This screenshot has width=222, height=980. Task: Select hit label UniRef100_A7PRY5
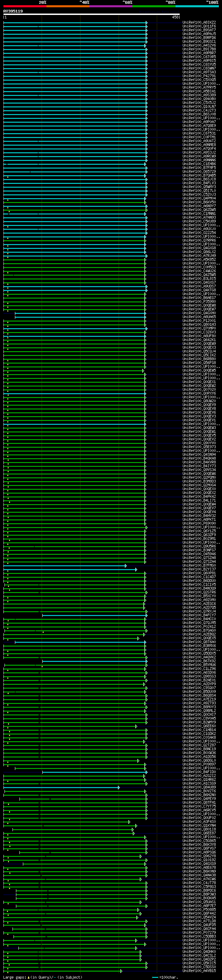(x=199, y=88)
